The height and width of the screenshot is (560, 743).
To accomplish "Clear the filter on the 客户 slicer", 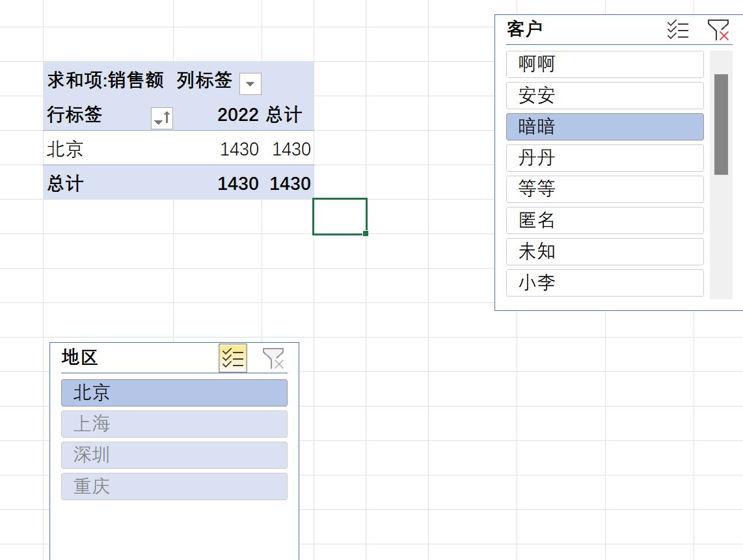I will [718, 29].
